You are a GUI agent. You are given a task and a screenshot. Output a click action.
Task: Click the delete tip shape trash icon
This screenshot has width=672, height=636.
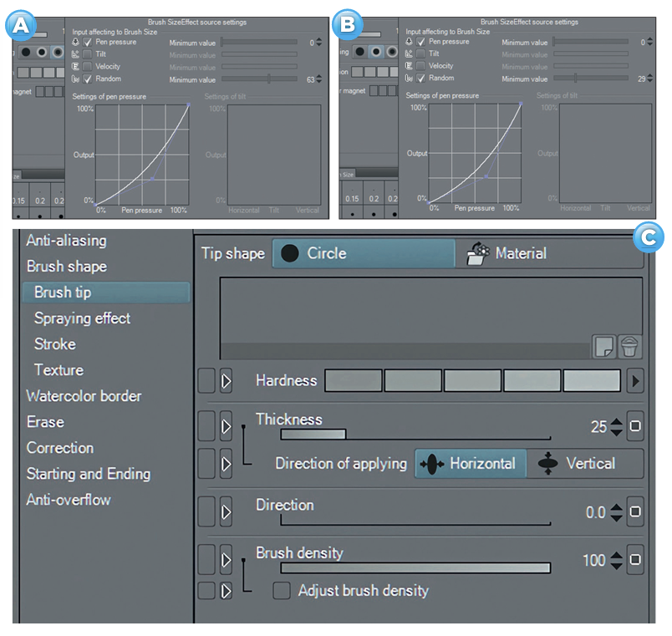[629, 346]
